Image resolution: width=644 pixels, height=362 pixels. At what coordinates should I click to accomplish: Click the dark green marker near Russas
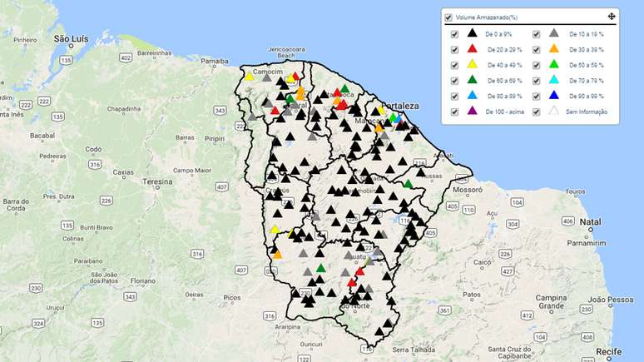[x=409, y=184]
